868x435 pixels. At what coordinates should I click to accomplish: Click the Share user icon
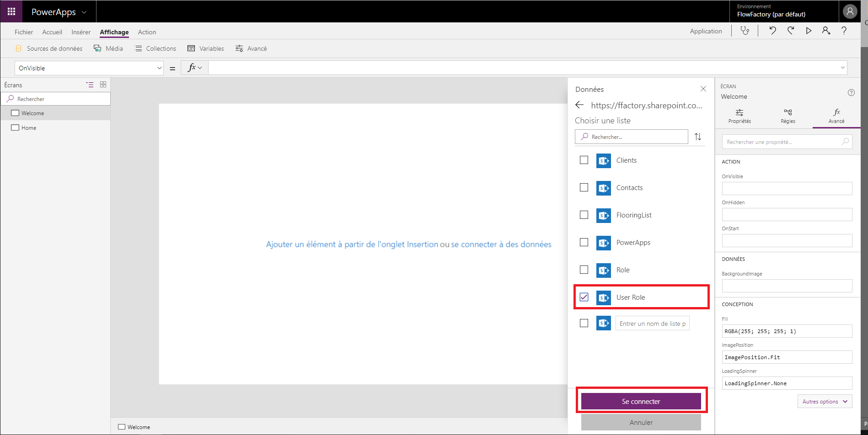pyautogui.click(x=826, y=31)
